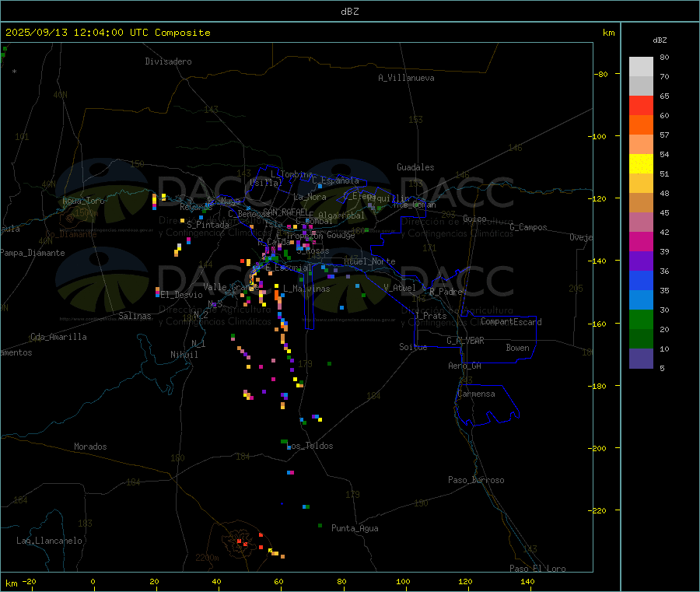Click the 'Cda_Amarilla' map label
700x592 pixels.
(58, 337)
